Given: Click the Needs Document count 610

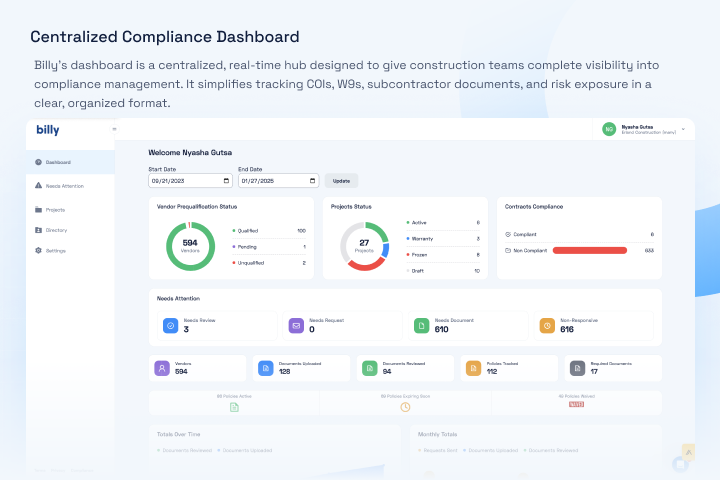Looking at the screenshot, I should (x=441, y=329).
